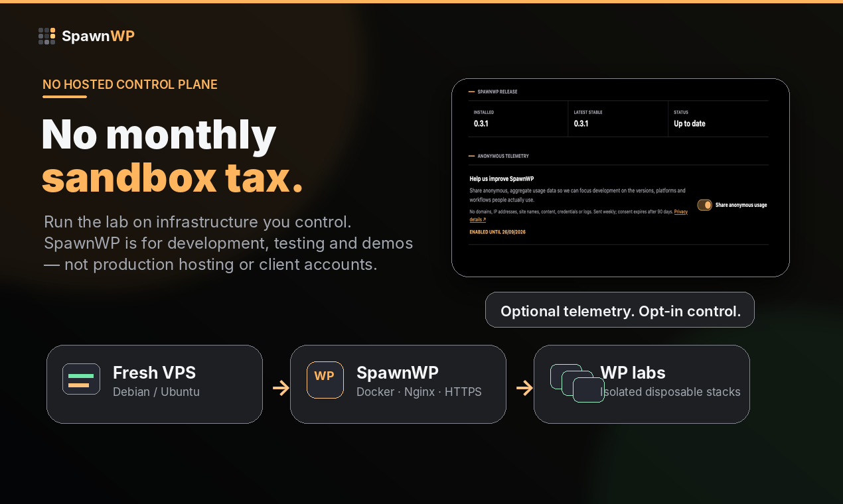This screenshot has width=843, height=504.
Task: Click the 'ANONYMOUS TELEMETRY' section heading
Action: 503,156
